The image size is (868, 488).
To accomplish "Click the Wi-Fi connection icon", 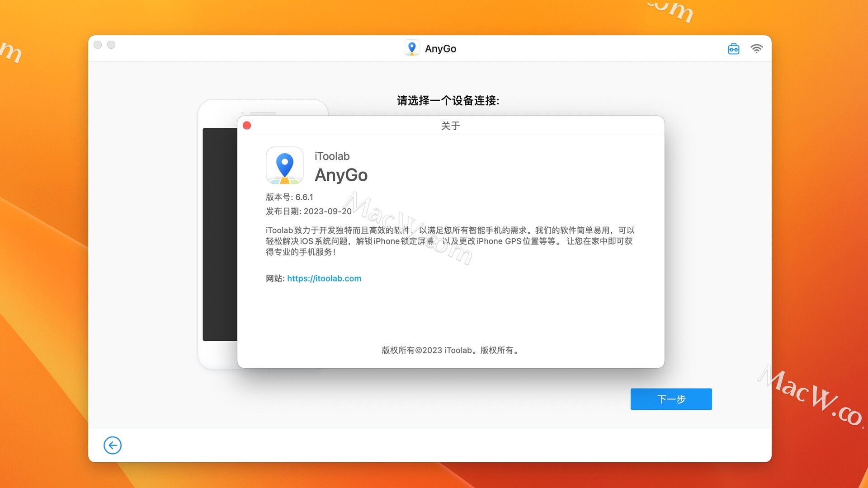I will tap(756, 49).
